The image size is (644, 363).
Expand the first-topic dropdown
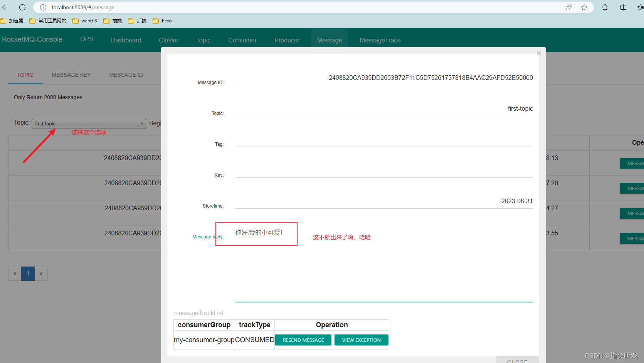coord(89,123)
